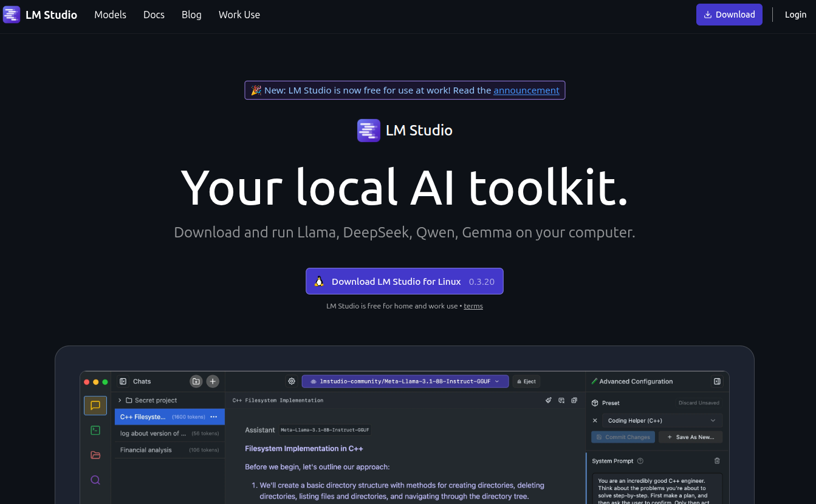The width and height of the screenshot is (816, 504).
Task: Follow the announcement link in the banner
Action: (x=526, y=90)
